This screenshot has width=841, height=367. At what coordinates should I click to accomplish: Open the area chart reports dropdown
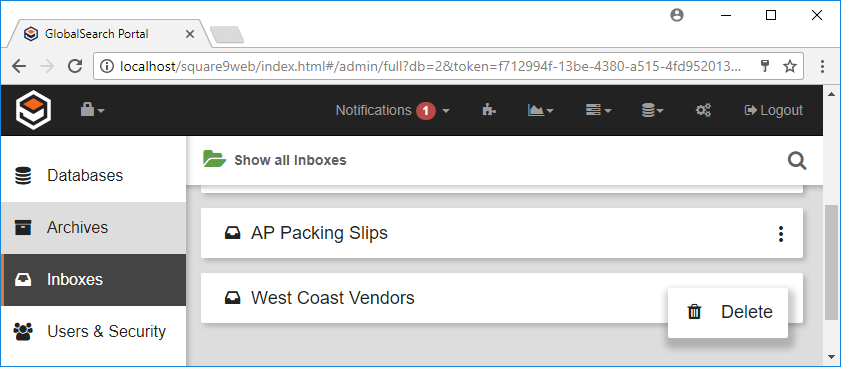(541, 110)
